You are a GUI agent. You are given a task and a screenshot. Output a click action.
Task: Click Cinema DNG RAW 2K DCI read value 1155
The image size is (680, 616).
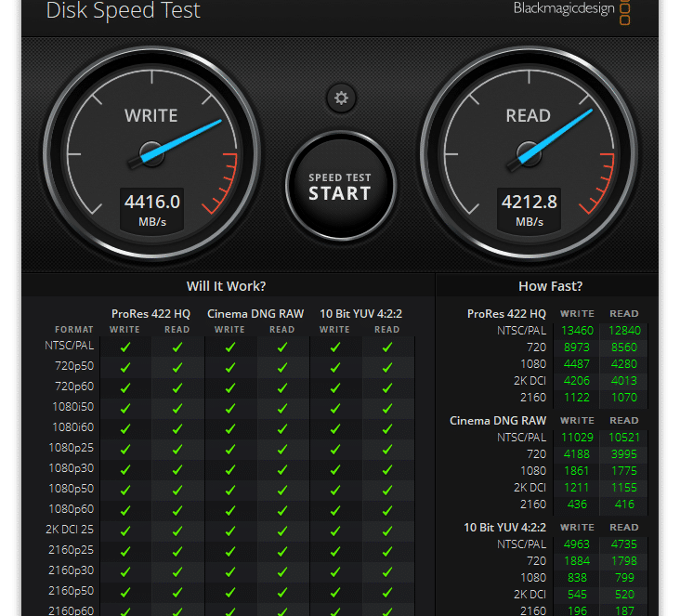(x=624, y=488)
